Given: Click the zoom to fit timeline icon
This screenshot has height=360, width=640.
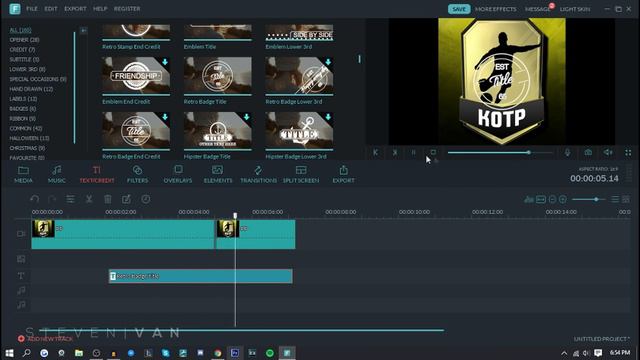Looking at the screenshot, I should [541, 199].
